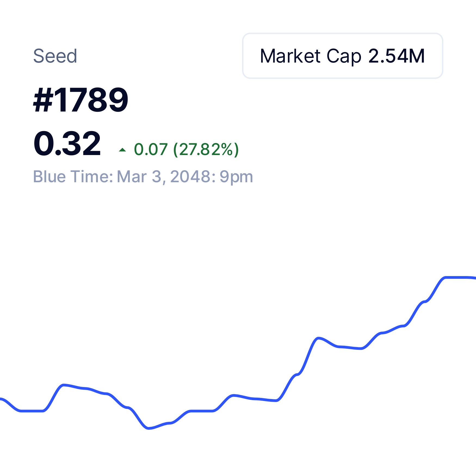Click the percentage (27.82%) in green text
This screenshot has height=476, width=476.
[x=206, y=149]
